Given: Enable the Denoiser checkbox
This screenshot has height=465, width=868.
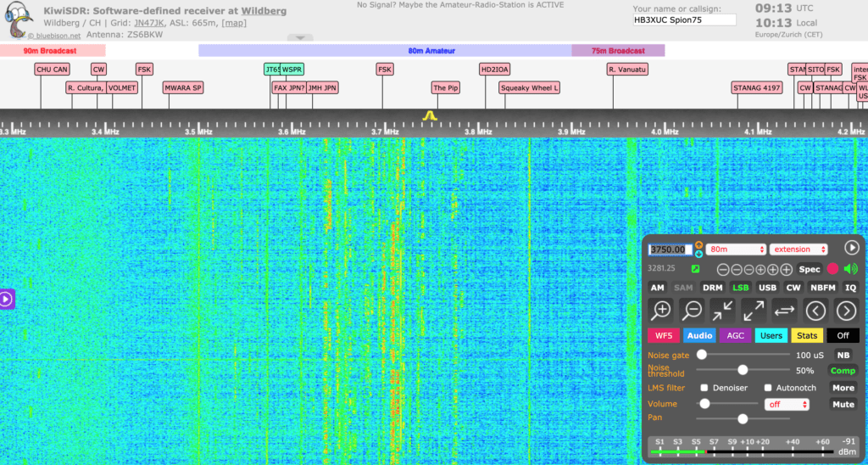Looking at the screenshot, I should coord(704,388).
